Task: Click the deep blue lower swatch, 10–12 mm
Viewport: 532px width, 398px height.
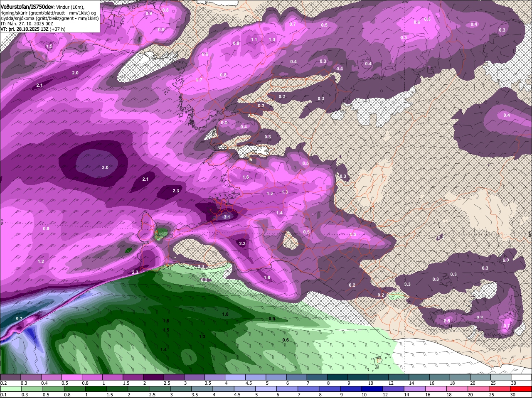Action: 372,389
